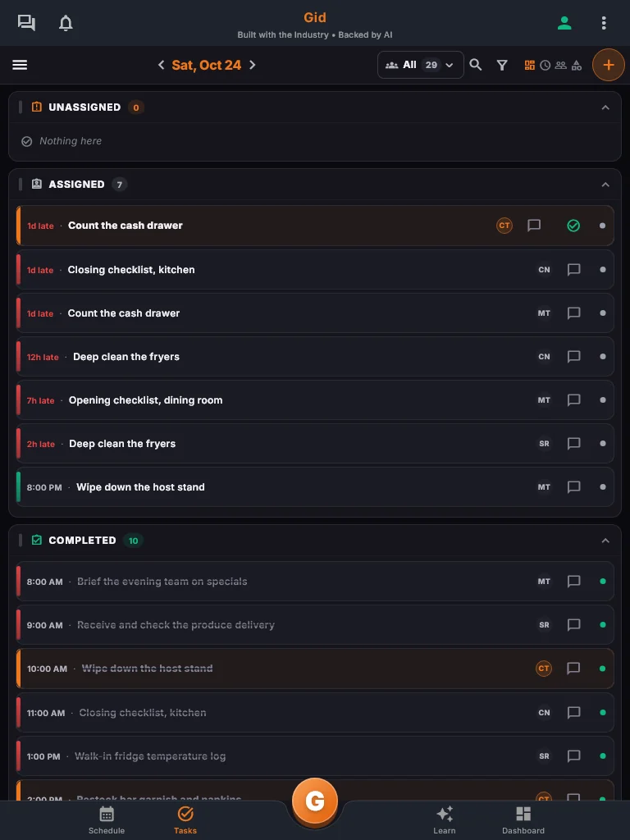Go to next day arrow

(253, 65)
